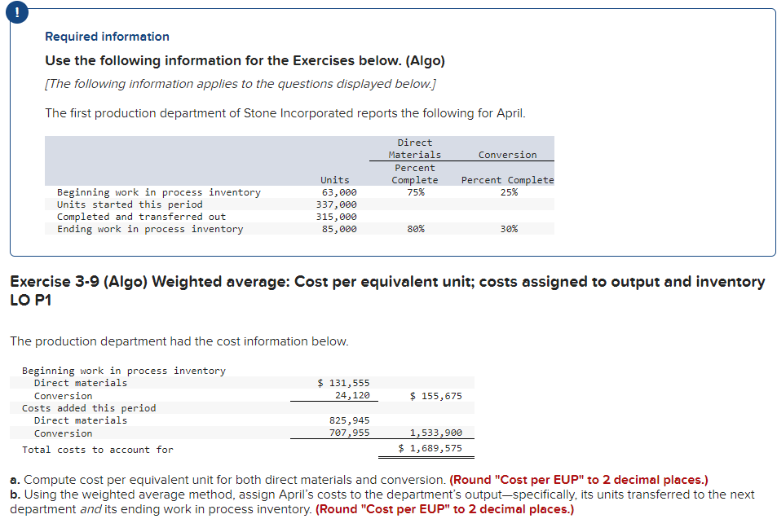Select 'Beginning work in process inventory' units row label
This screenshot has height=532, width=777.
(x=158, y=192)
